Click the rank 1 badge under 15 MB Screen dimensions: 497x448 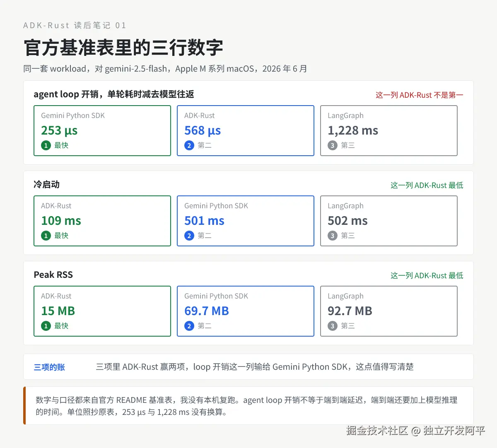click(x=46, y=326)
